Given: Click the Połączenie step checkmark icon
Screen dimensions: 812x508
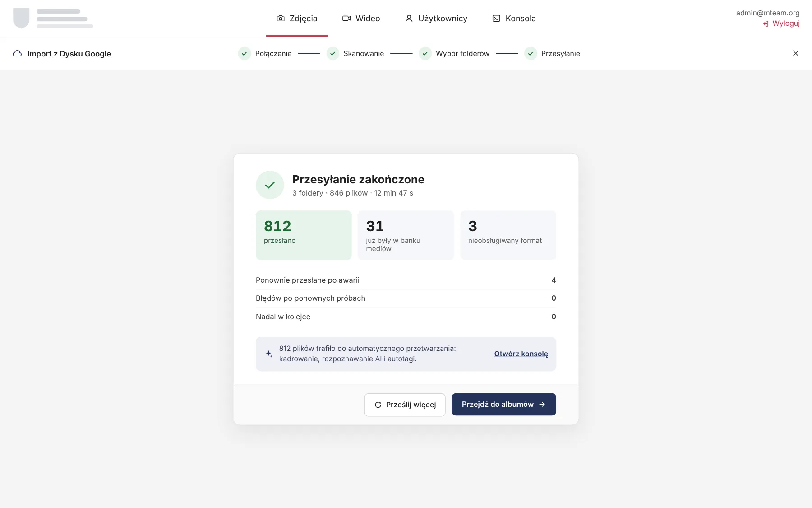Looking at the screenshot, I should pyautogui.click(x=245, y=53).
